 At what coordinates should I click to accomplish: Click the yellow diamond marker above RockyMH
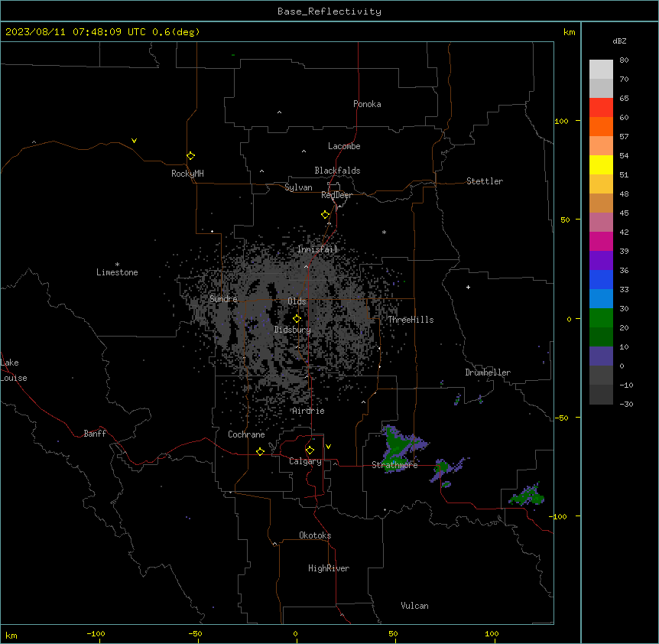190,156
